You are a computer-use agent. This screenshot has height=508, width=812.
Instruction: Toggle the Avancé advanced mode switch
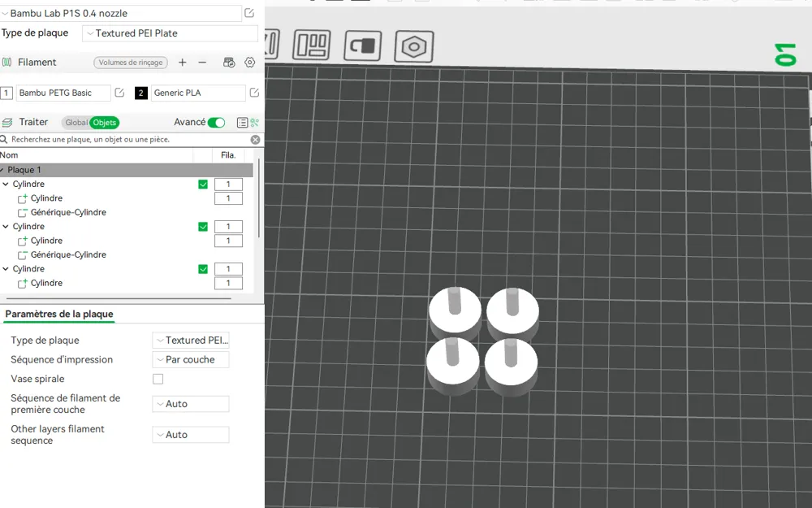pyautogui.click(x=217, y=123)
